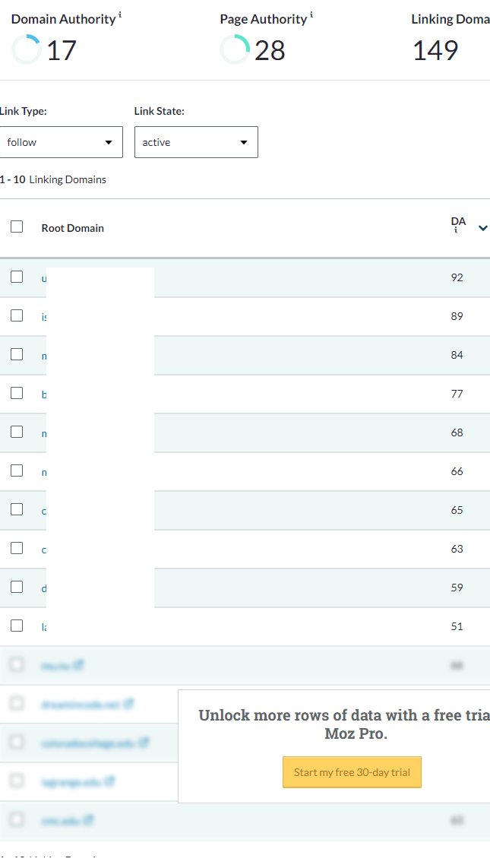Click the DA column info icon
The height and width of the screenshot is (868, 490).
[456, 230]
